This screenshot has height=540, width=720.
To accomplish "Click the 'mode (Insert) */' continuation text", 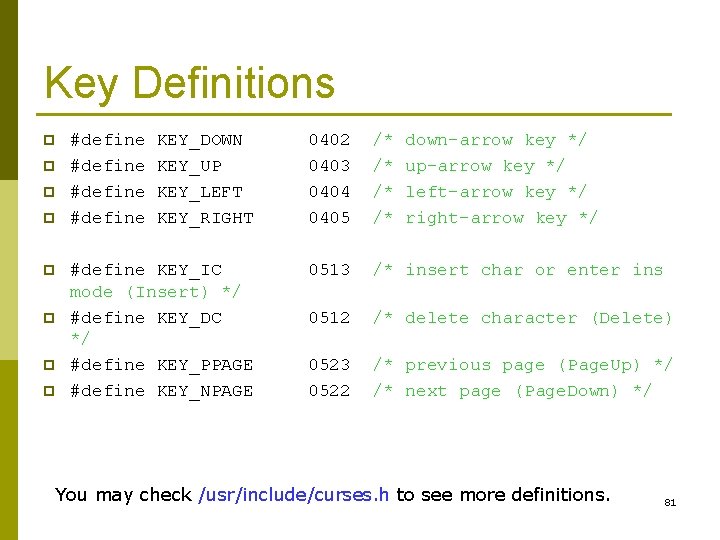I will tap(155, 292).
